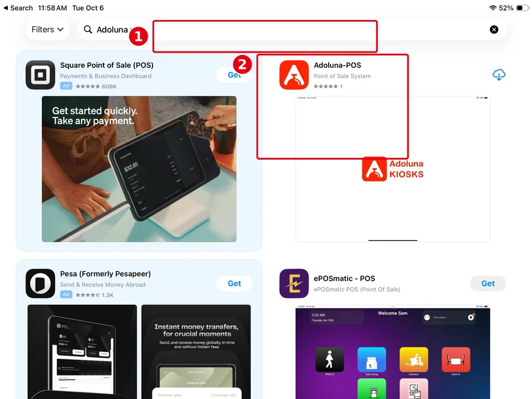532x399 pixels.
Task: Click the Ad badge under Square listing
Action: [x=66, y=86]
